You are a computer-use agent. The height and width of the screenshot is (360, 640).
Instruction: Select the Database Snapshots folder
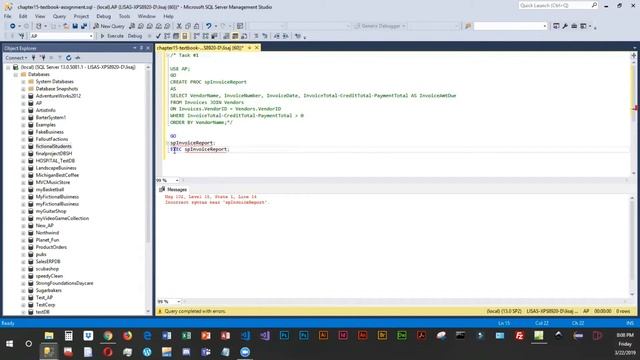point(57,89)
